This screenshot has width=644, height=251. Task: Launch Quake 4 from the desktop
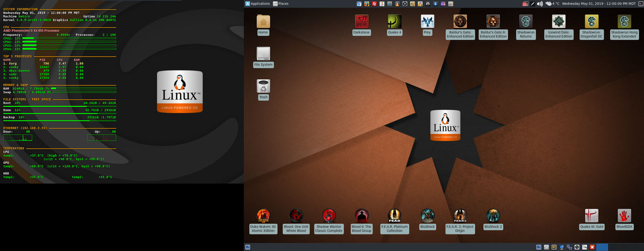pyautogui.click(x=394, y=25)
